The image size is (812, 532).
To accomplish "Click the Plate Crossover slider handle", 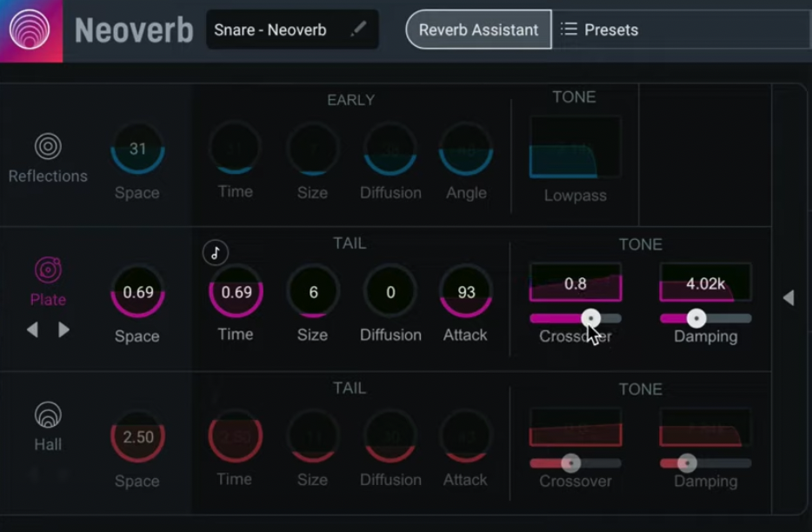I will pyautogui.click(x=590, y=318).
